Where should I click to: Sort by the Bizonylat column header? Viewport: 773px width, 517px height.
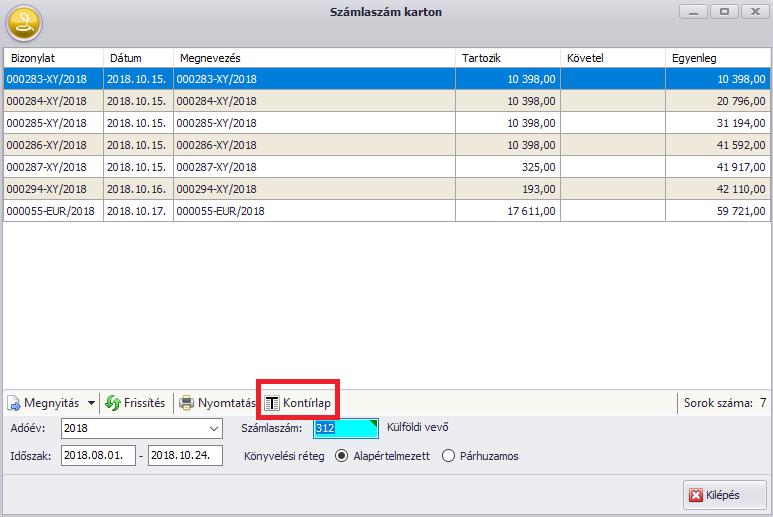(x=53, y=58)
